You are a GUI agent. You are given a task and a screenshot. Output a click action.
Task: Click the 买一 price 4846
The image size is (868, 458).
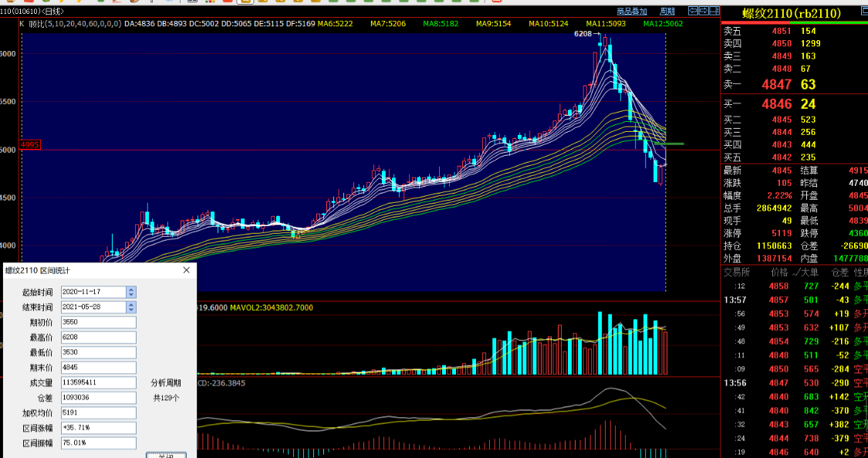pos(777,104)
